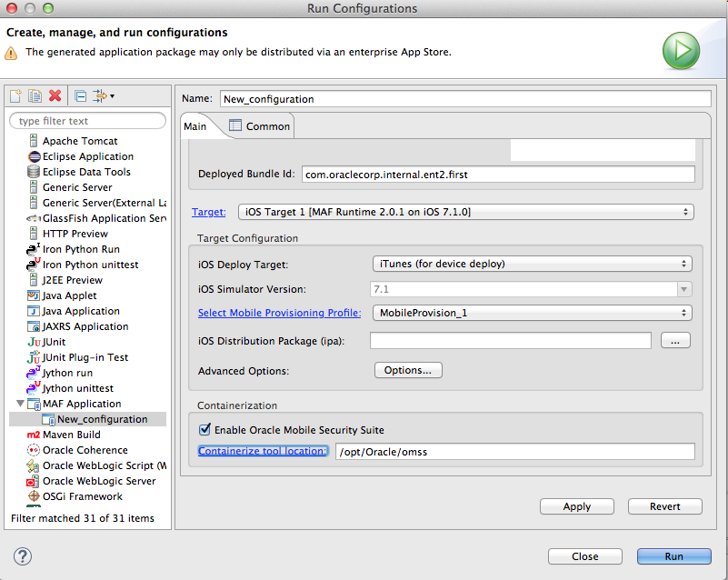Screen dimensions: 728x580
Task: Click the Java Applet icon
Action: coord(34,295)
